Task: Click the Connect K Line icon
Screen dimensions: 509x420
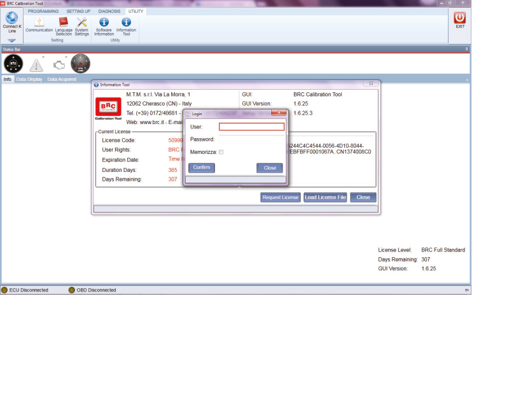Action: [x=11, y=19]
